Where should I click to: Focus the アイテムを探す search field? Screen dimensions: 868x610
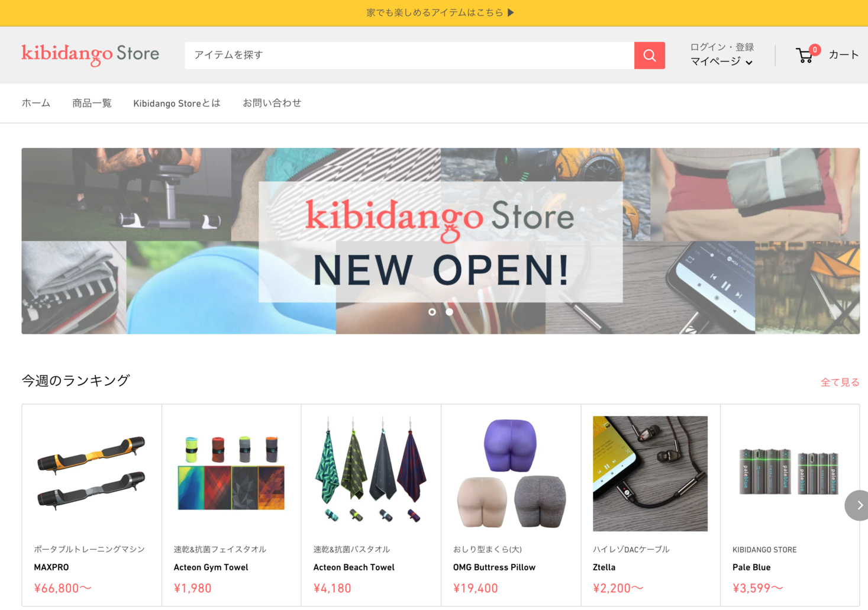click(x=409, y=55)
